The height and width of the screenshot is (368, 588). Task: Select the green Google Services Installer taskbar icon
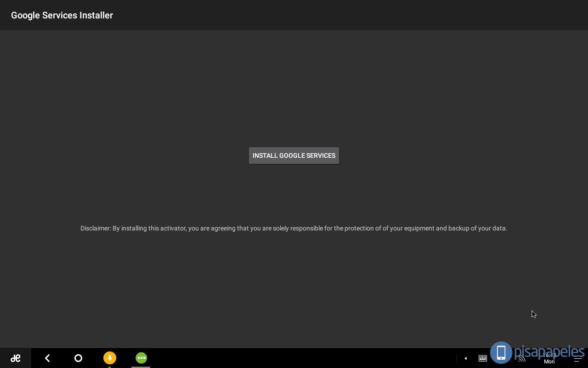pyautogui.click(x=141, y=358)
